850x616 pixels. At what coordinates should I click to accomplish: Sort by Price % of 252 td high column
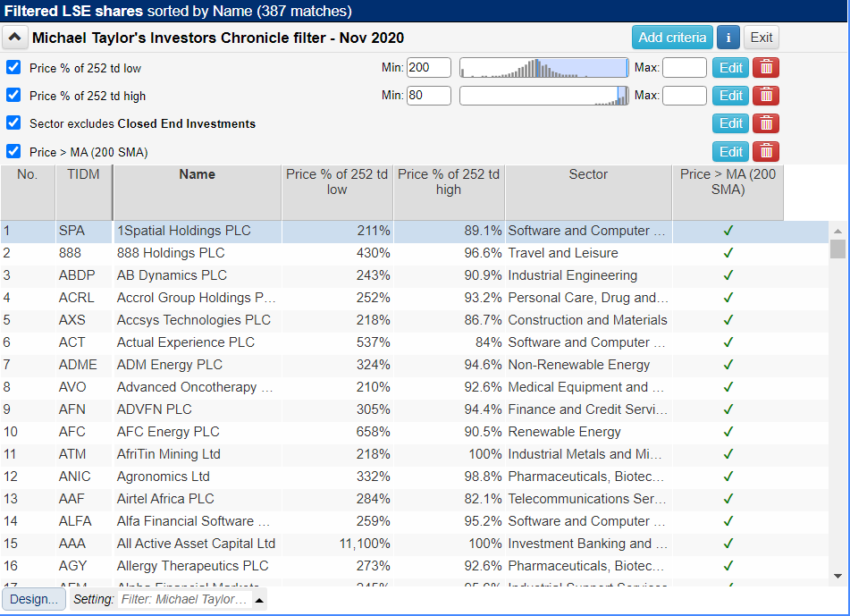(x=449, y=192)
